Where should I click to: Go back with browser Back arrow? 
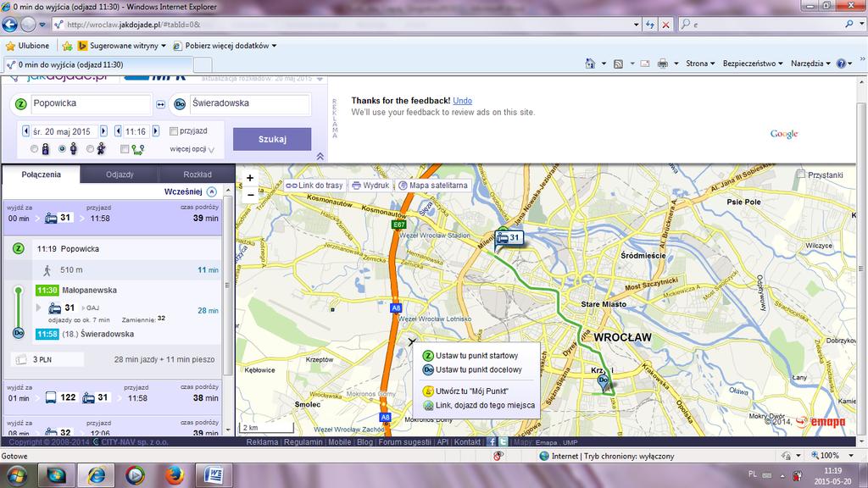pos(10,25)
